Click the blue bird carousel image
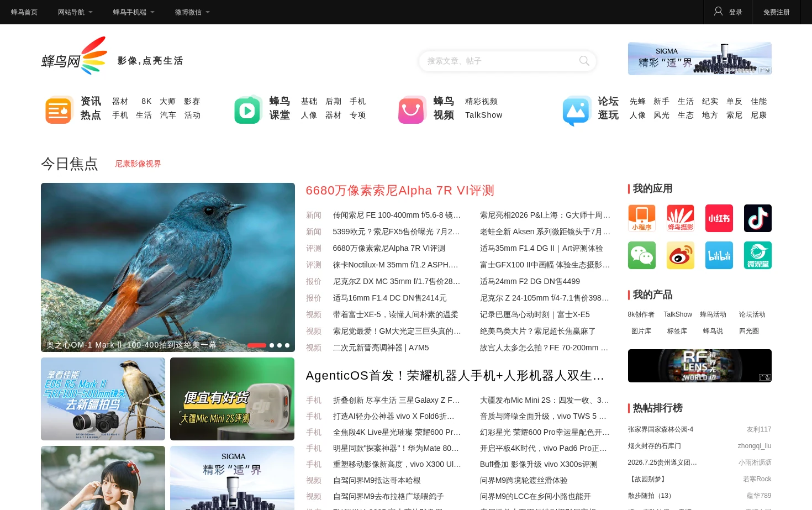 (x=168, y=267)
